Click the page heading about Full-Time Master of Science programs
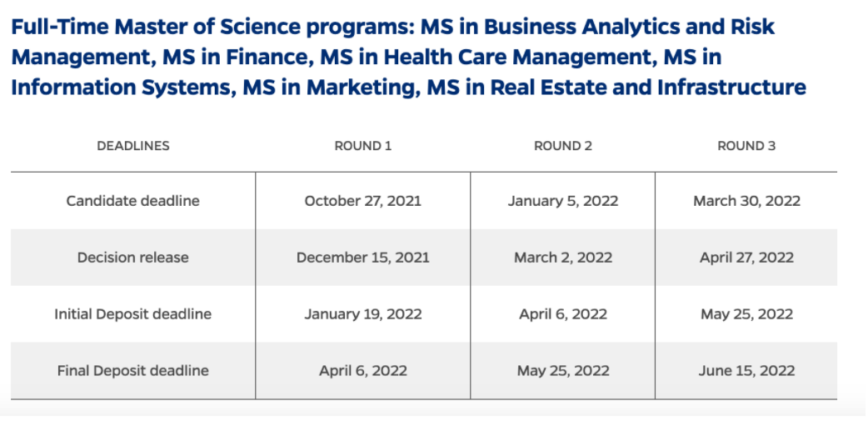Viewport: 868px width, 421px height. [x=408, y=57]
